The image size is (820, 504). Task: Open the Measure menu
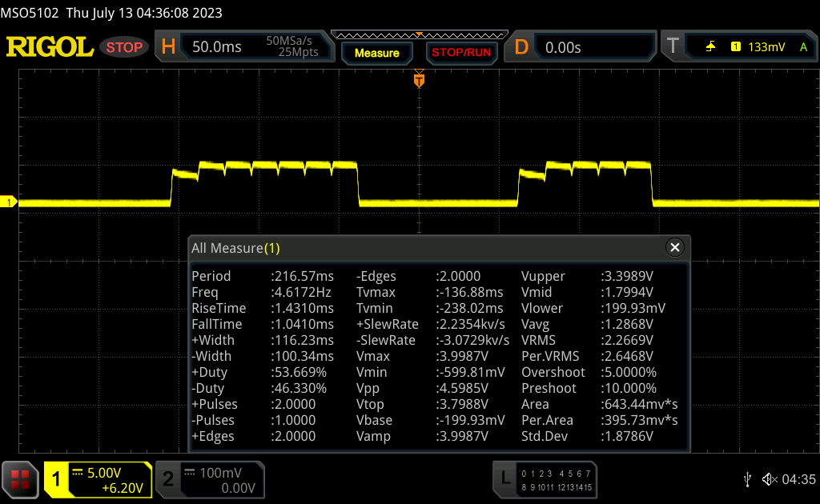coord(376,53)
